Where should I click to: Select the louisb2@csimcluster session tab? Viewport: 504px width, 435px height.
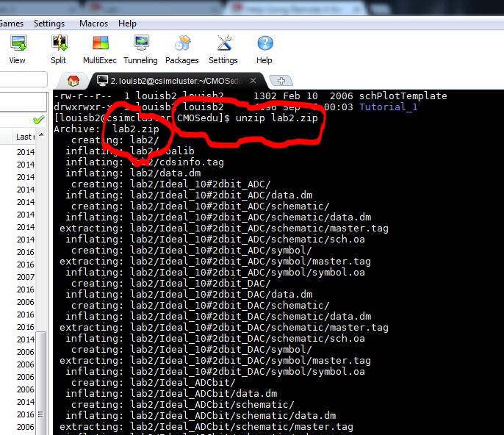click(x=173, y=81)
